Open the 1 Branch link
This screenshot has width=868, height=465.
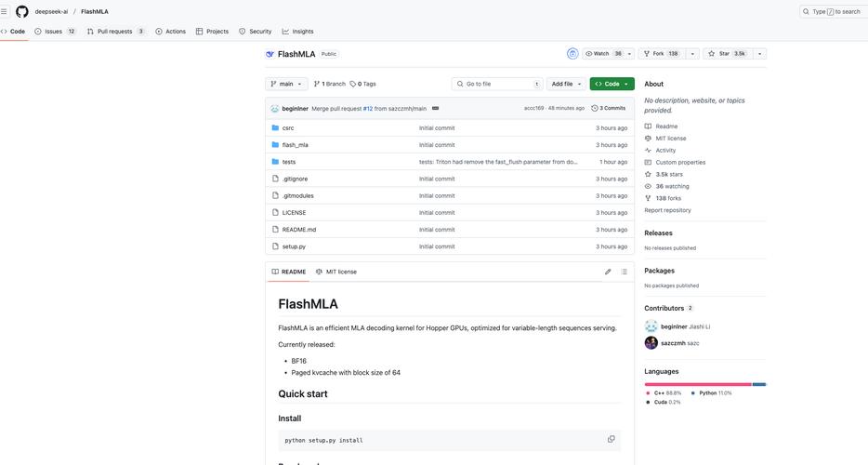click(x=329, y=84)
